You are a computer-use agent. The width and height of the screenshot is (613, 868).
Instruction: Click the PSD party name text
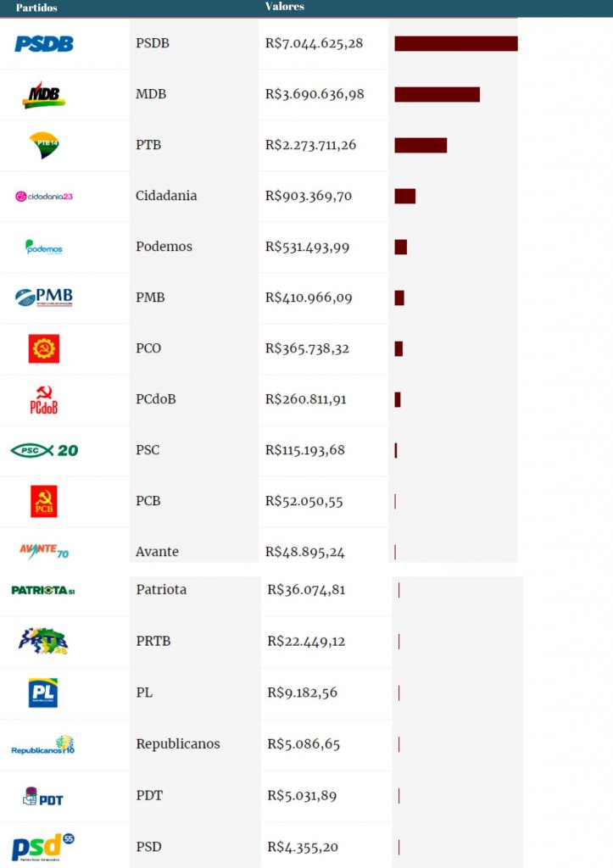coord(148,847)
